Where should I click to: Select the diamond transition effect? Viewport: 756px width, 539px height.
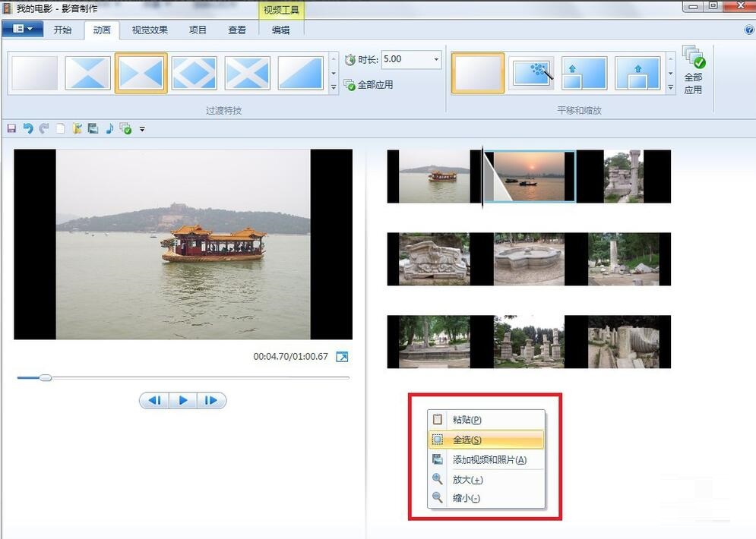pyautogui.click(x=194, y=73)
